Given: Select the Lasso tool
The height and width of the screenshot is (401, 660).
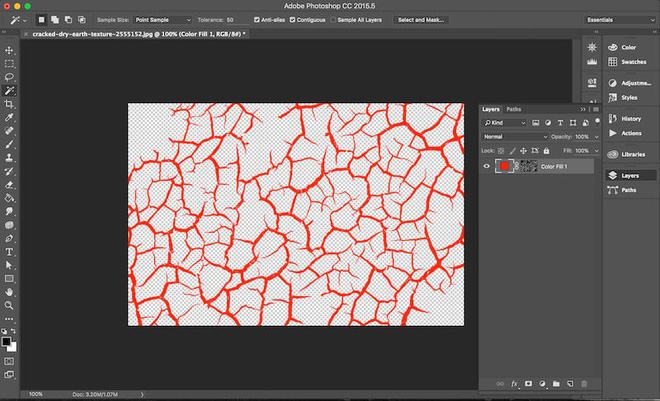Looking at the screenshot, I should tap(10, 76).
